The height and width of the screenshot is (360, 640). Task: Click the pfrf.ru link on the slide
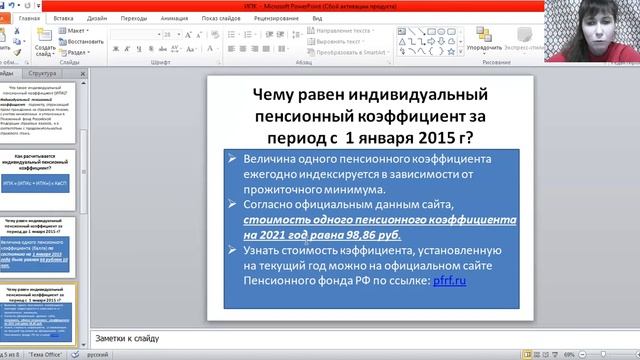(x=449, y=281)
